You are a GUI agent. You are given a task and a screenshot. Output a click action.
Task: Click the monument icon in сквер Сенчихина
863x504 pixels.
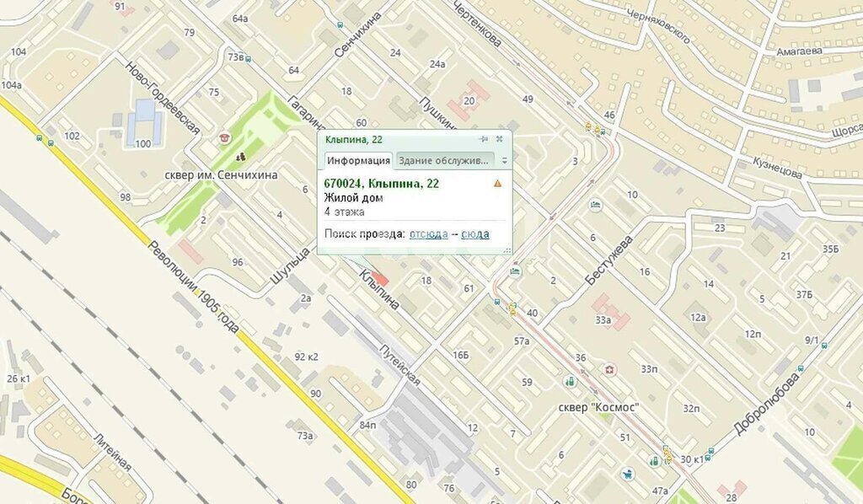pyautogui.click(x=240, y=157)
